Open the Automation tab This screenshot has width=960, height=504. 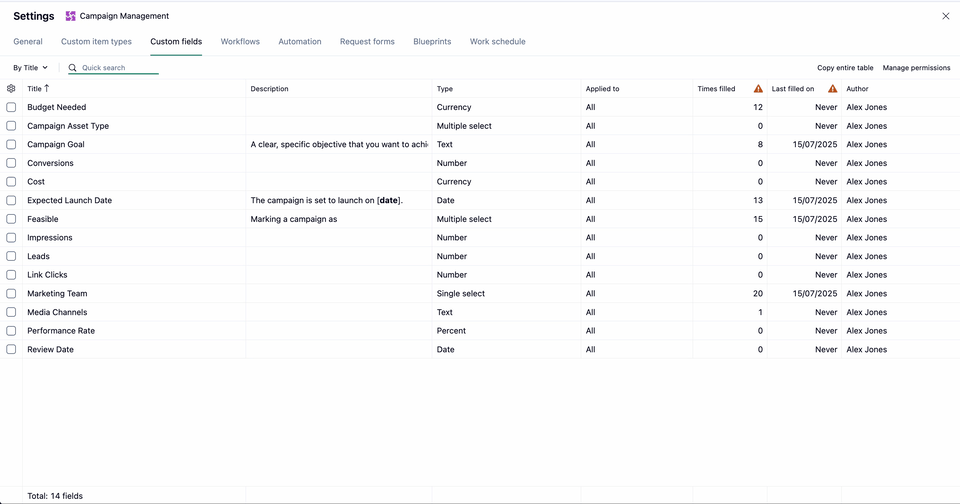point(300,42)
